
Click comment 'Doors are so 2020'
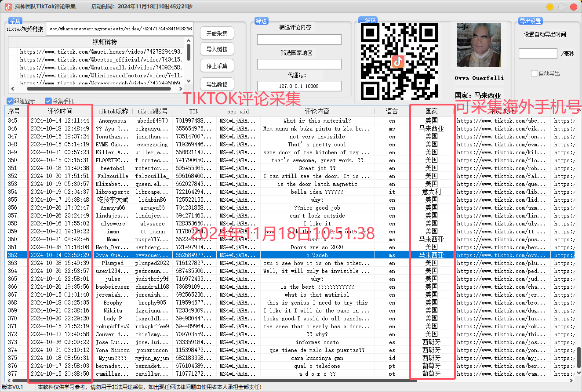317,247
